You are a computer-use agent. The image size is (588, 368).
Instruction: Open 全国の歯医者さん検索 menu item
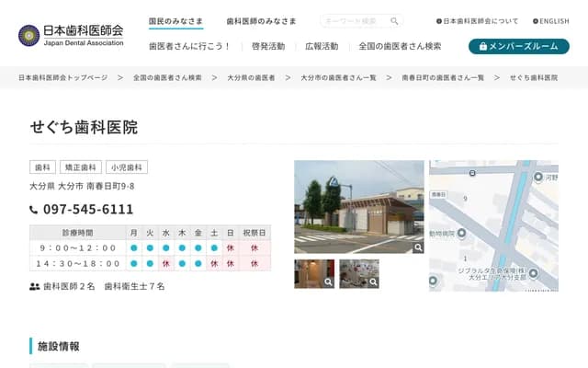click(x=400, y=46)
